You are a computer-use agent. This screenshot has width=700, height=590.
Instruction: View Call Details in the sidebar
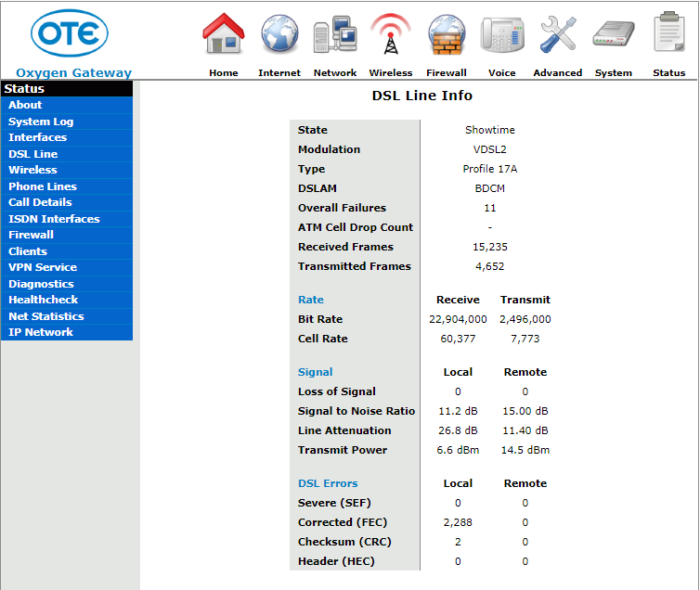[67, 202]
